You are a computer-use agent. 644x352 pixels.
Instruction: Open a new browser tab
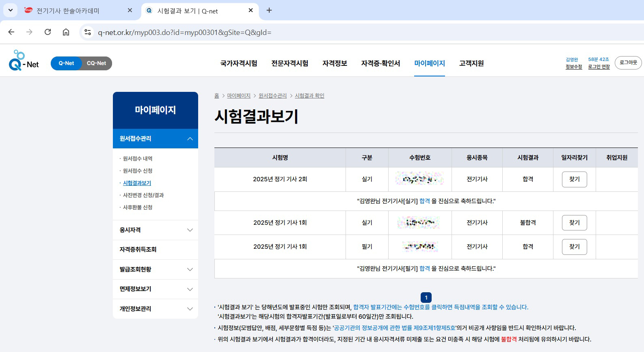click(269, 11)
